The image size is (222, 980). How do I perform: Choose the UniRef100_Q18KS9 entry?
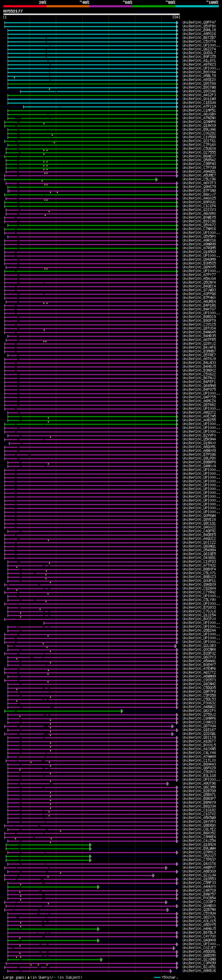[199, 125]
